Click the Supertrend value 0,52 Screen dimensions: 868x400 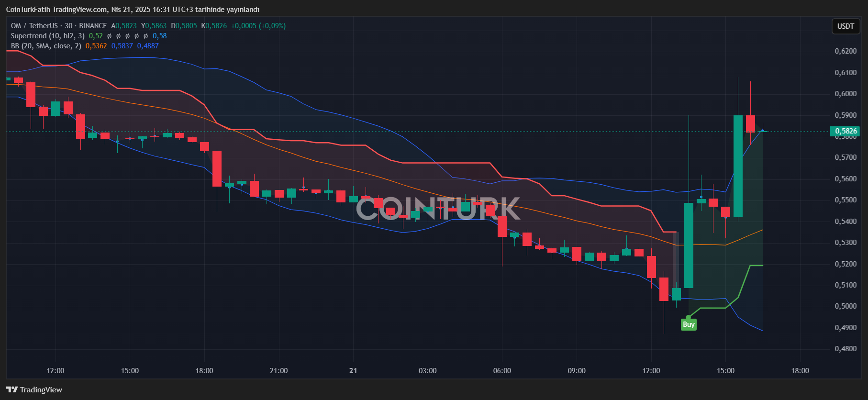point(96,36)
